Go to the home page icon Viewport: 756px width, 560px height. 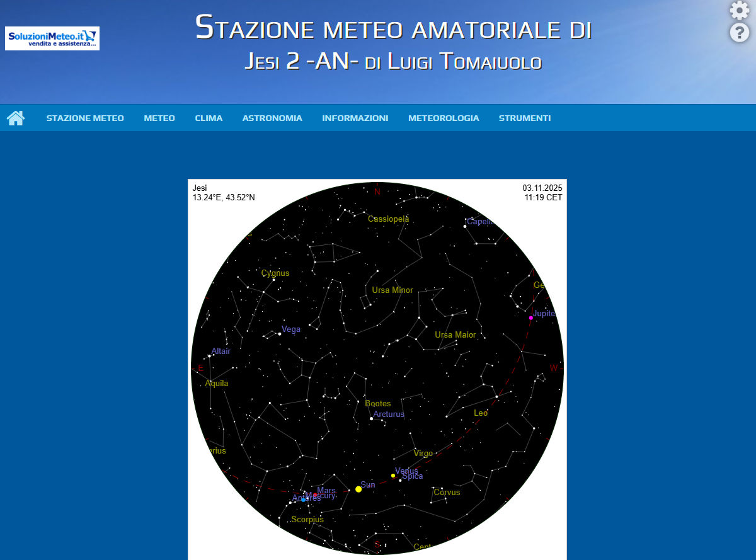(x=16, y=118)
